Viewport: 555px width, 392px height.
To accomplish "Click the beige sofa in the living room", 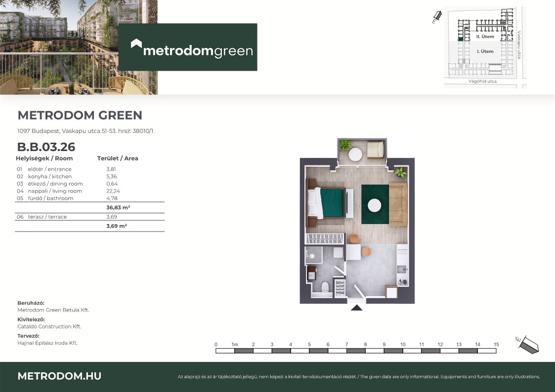I will click(398, 204).
